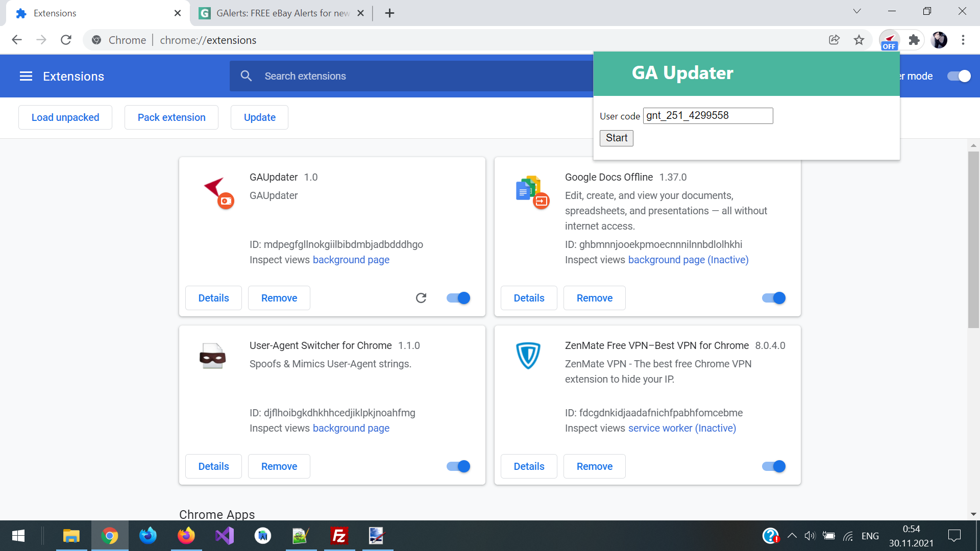Click the volume icon in the tray
This screenshot has height=551, width=980.
click(810, 536)
